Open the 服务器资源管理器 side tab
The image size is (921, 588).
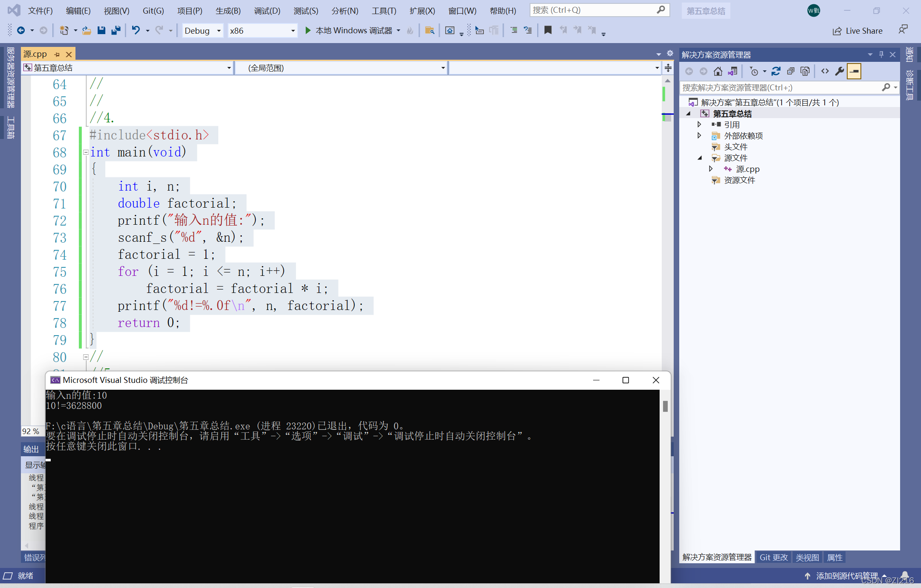[x=10, y=77]
